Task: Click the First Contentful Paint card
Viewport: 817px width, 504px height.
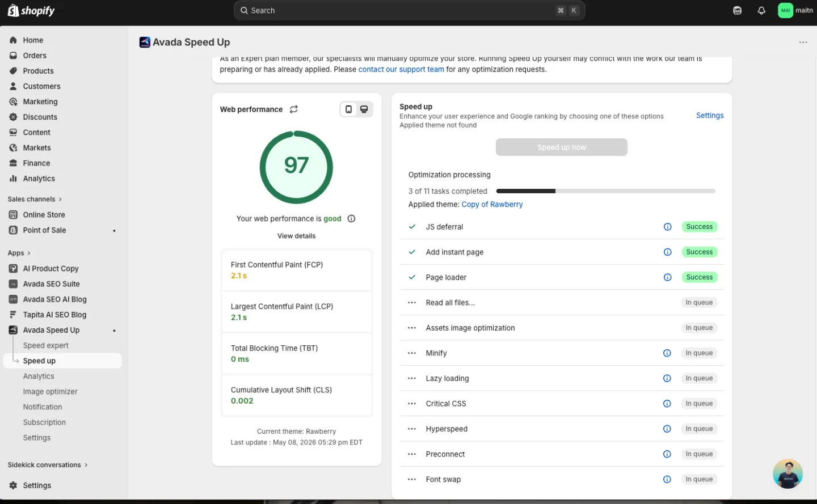Action: 296,270
